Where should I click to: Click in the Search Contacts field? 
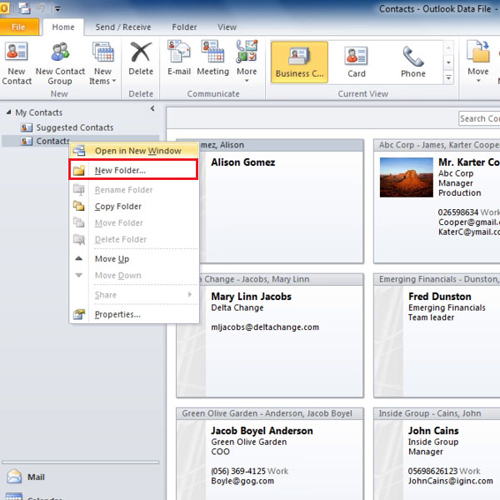click(479, 119)
